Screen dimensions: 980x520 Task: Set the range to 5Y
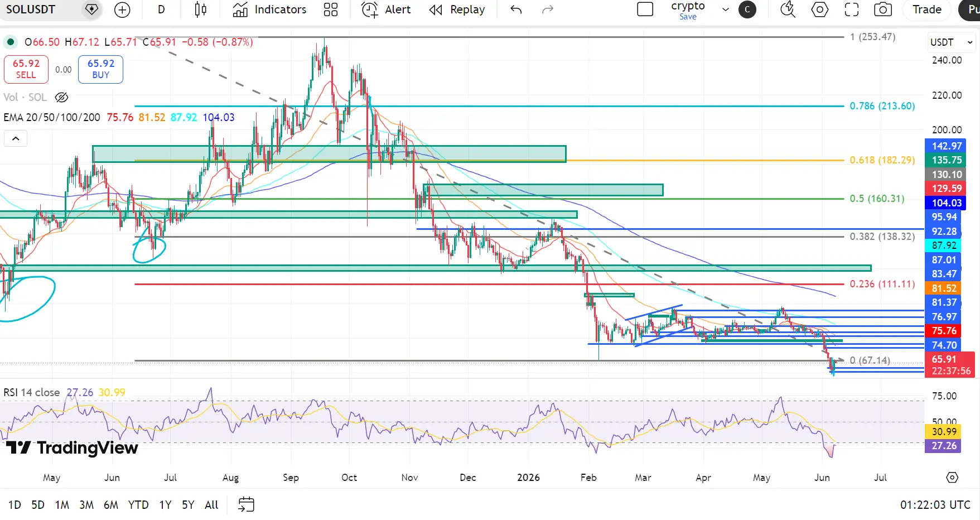point(189,505)
